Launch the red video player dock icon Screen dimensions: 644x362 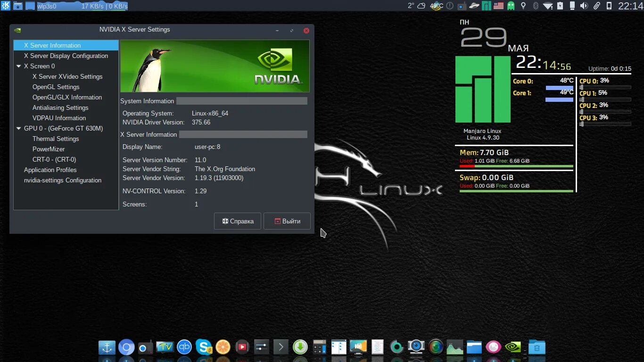(x=242, y=348)
